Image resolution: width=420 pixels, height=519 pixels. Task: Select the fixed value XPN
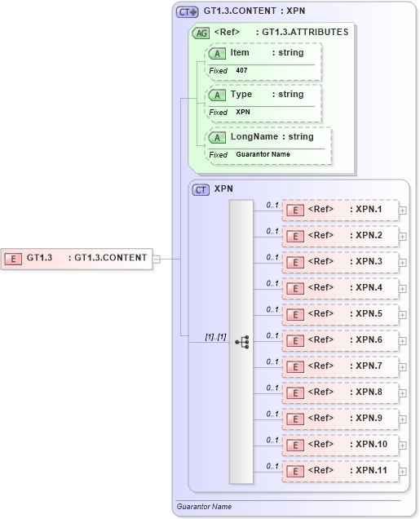[243, 113]
